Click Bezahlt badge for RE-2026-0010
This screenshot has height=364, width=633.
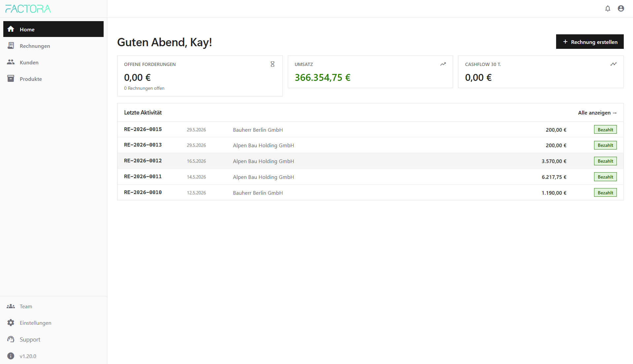coord(605,192)
